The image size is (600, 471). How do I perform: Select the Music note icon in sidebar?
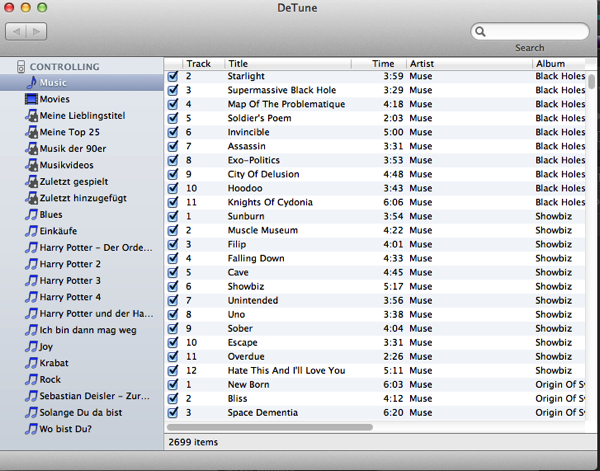[33, 82]
